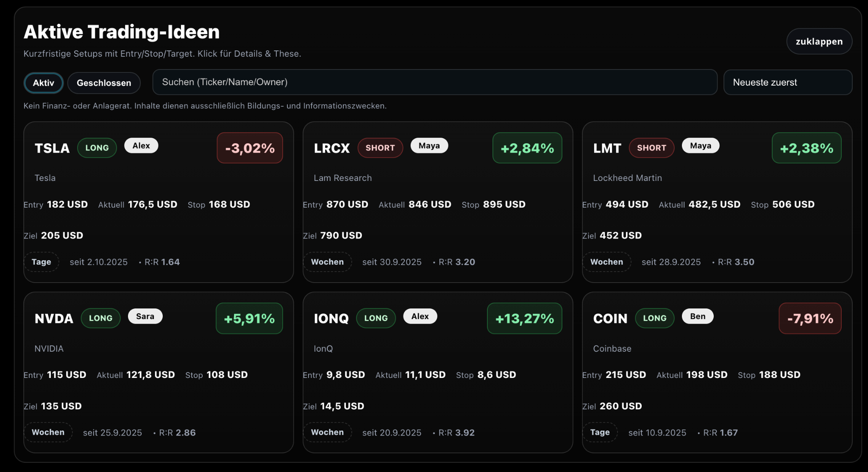This screenshot has width=868, height=472.
Task: Click the SHORT badge on LRCX card
Action: click(380, 148)
